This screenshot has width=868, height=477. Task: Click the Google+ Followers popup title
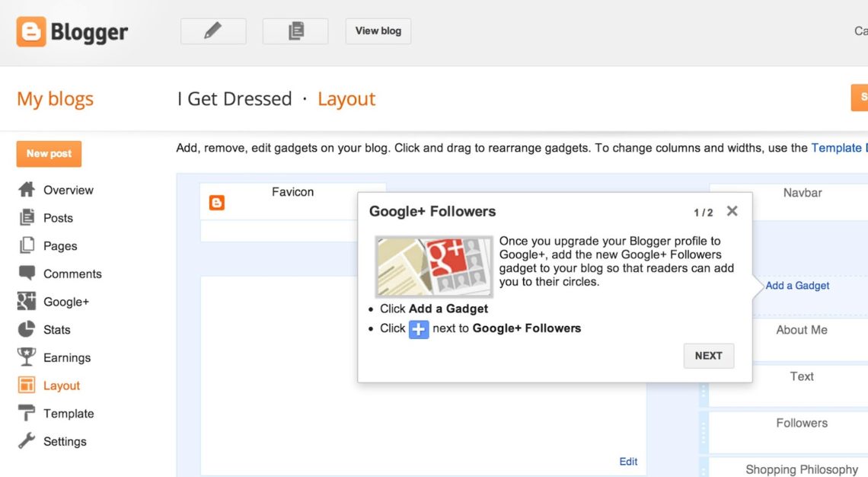[x=432, y=211]
